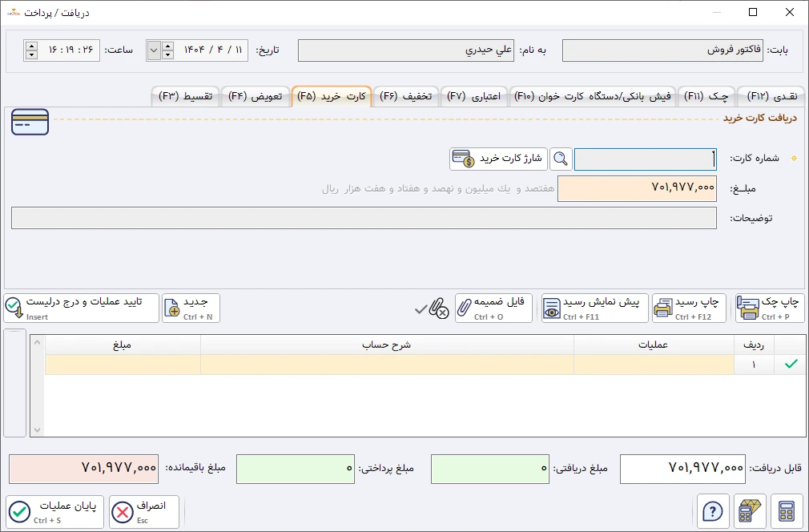This screenshot has width=809, height=532.
Task: Click the down arrow of the date stepper
Action: [167, 54]
